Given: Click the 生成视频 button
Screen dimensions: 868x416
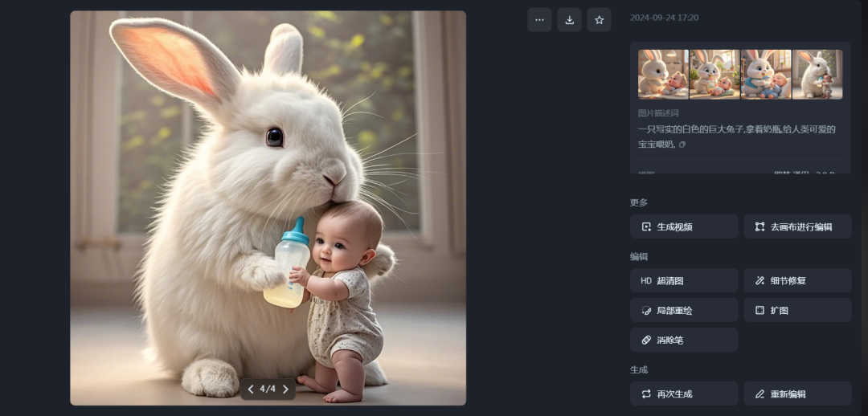Looking at the screenshot, I should (x=684, y=226).
